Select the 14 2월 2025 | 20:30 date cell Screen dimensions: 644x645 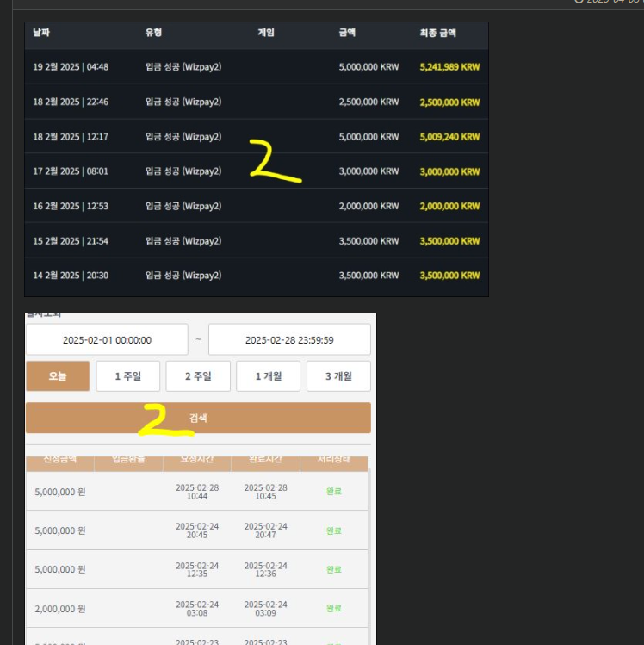pyautogui.click(x=71, y=276)
